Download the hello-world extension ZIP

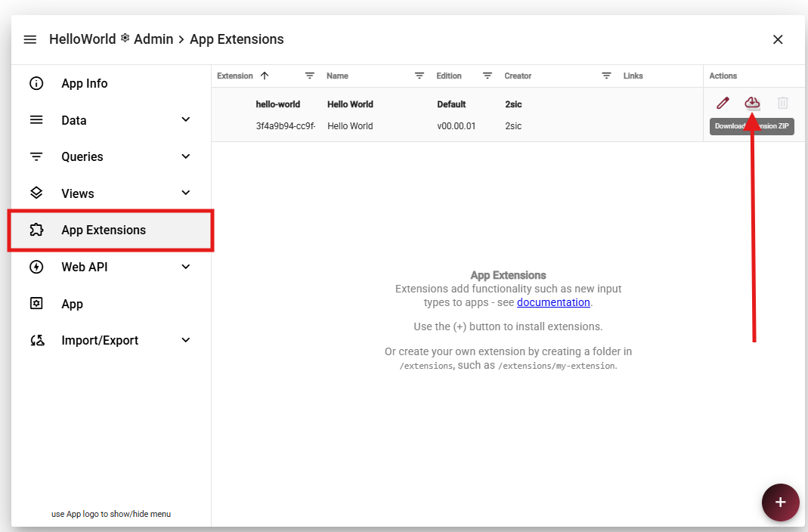pyautogui.click(x=752, y=103)
